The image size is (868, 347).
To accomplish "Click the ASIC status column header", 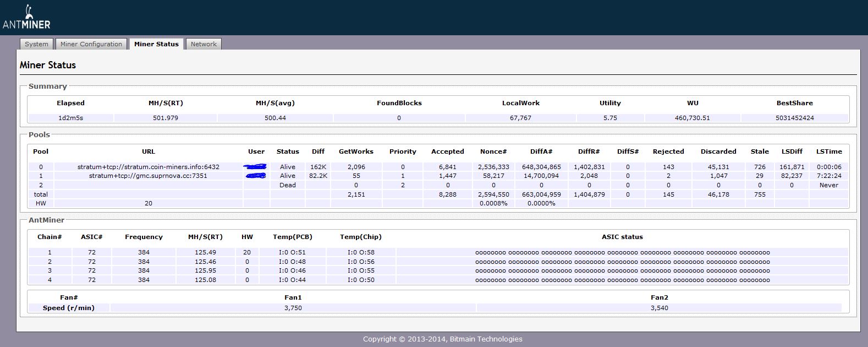I will point(622,237).
